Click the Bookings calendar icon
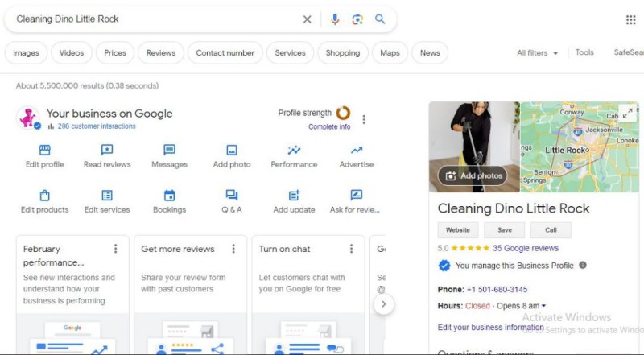644x355 pixels. pos(169,196)
